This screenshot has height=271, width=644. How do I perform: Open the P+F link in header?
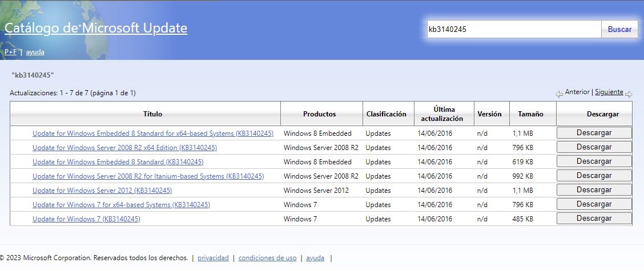tap(11, 52)
